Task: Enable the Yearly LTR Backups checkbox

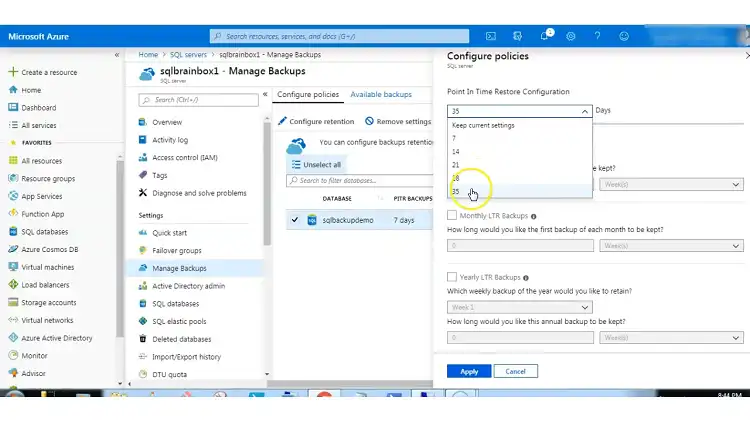Action: tap(452, 277)
